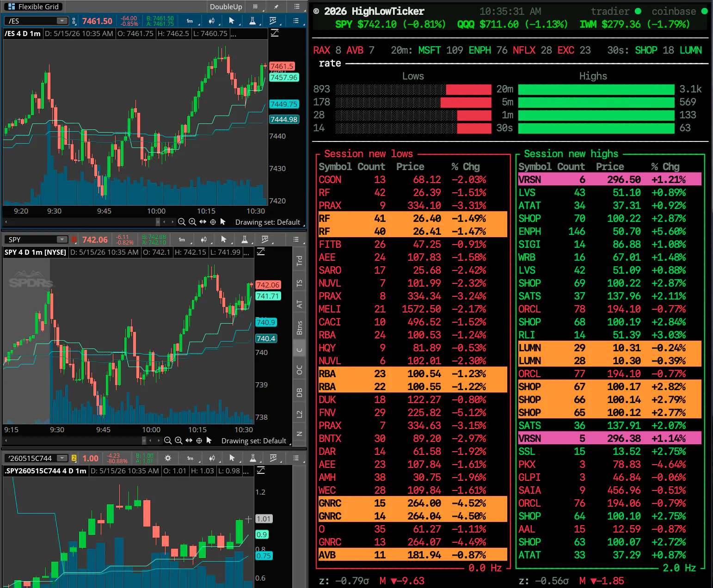The image size is (713, 588).
Task: Expand the '260515C744 symbol dropdown arrow
Action: [62, 458]
